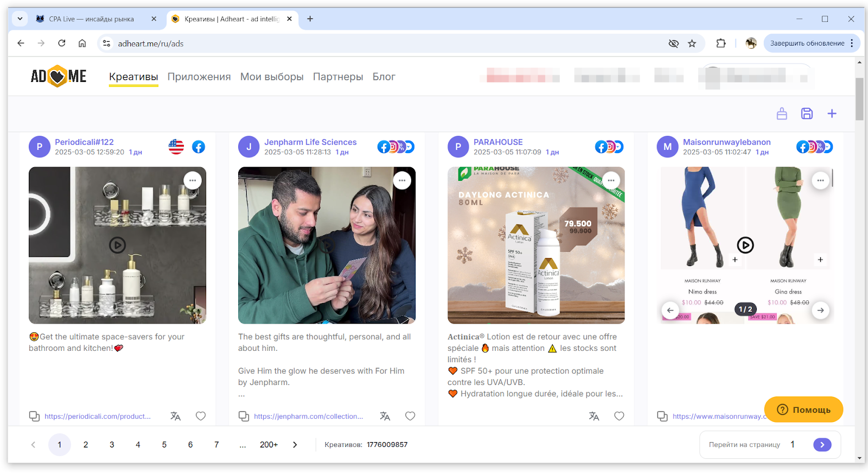Open the three-dot menu on the PARAHOUSE creative
The width and height of the screenshot is (868, 473).
coord(611,180)
